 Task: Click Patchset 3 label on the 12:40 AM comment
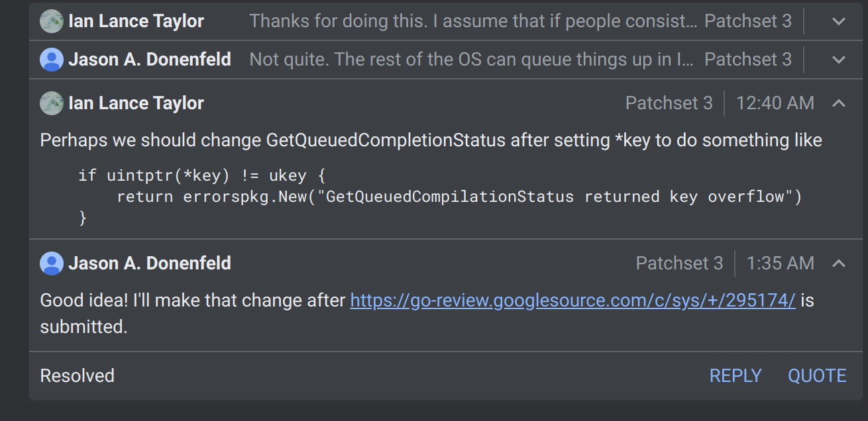coord(669,103)
